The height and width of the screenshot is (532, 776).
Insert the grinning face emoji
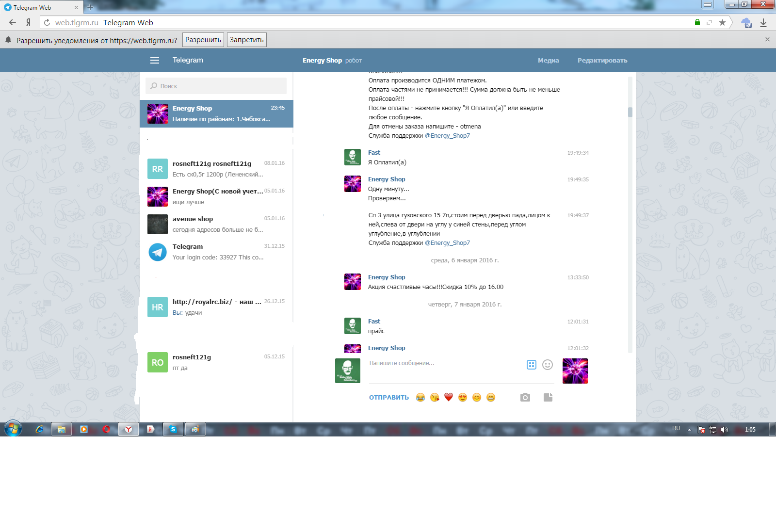click(x=491, y=398)
